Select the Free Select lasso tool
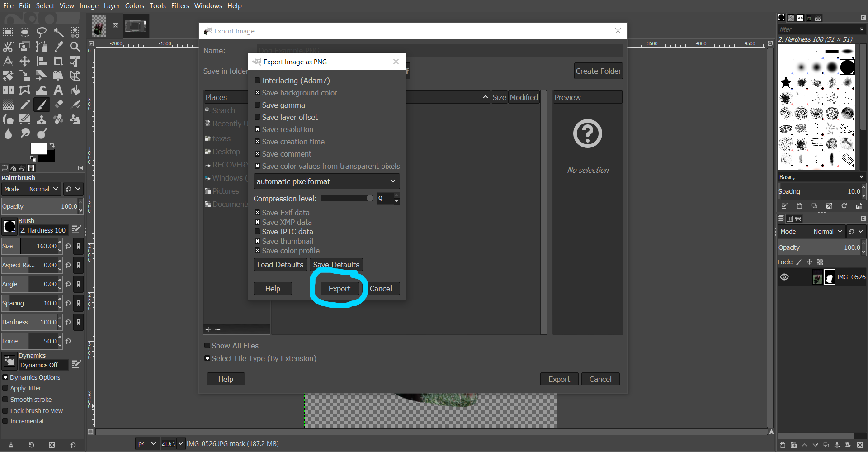Image resolution: width=868 pixels, height=452 pixels. [42, 32]
